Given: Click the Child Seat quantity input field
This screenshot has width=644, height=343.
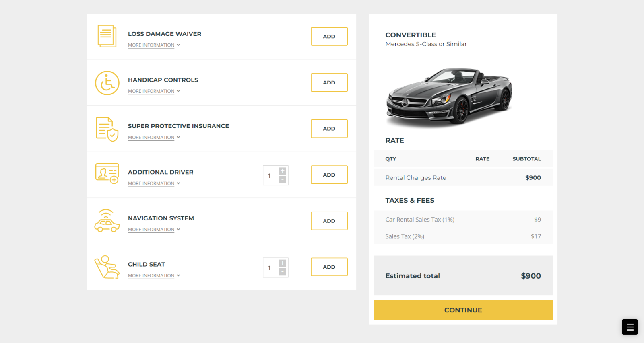Looking at the screenshot, I should click(x=271, y=268).
